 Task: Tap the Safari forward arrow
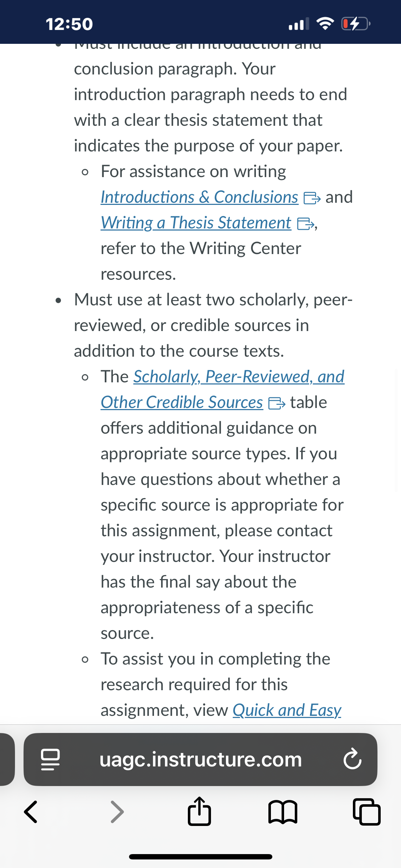[117, 812]
